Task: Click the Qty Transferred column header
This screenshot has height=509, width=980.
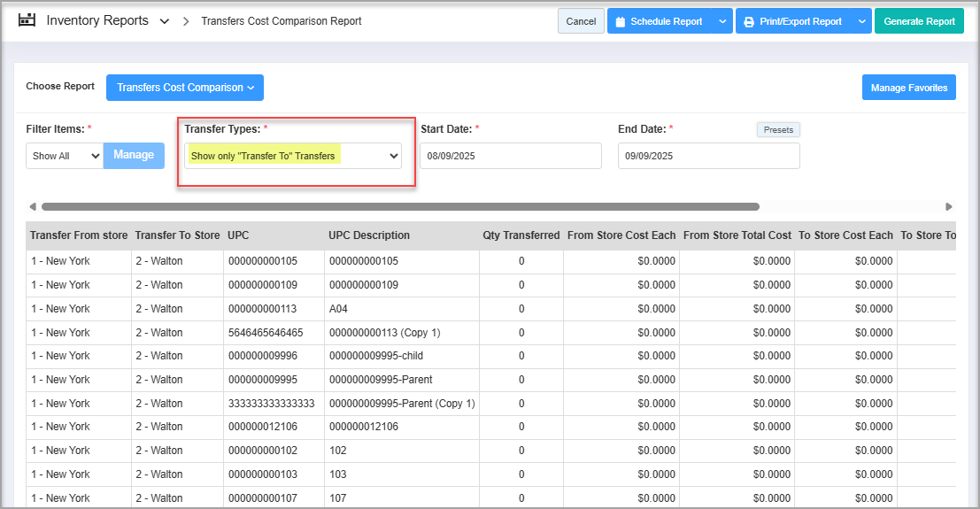Action: point(521,235)
